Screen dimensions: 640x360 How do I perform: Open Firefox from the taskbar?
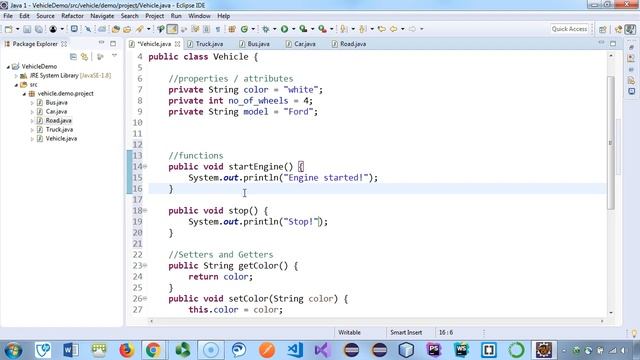[x=127, y=350]
